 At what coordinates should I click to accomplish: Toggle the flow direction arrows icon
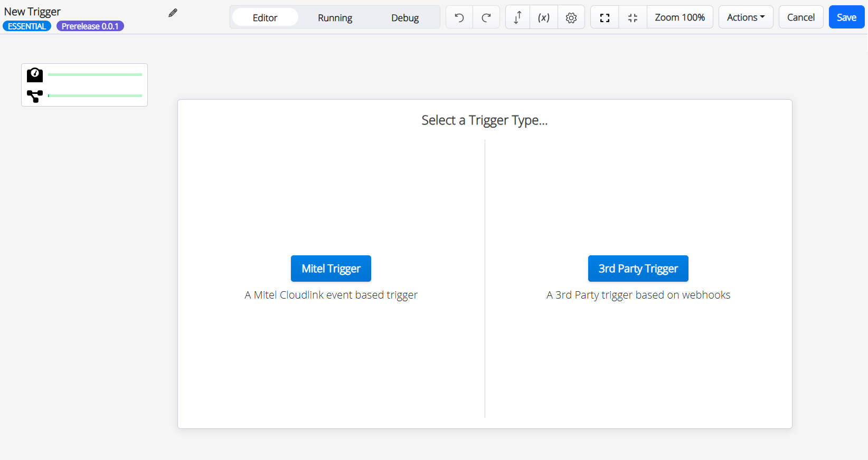click(518, 17)
